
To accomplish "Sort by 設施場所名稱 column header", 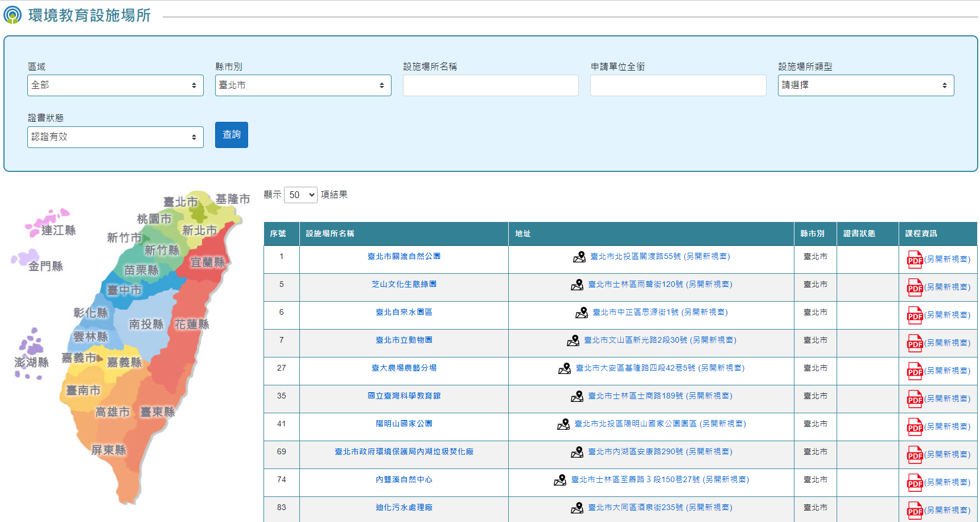I will [330, 234].
